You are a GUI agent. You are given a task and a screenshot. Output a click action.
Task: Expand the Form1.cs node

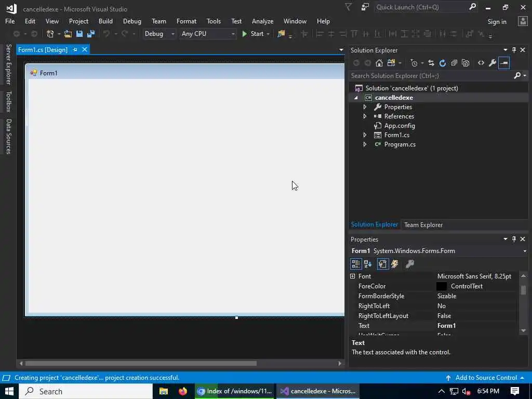365,135
